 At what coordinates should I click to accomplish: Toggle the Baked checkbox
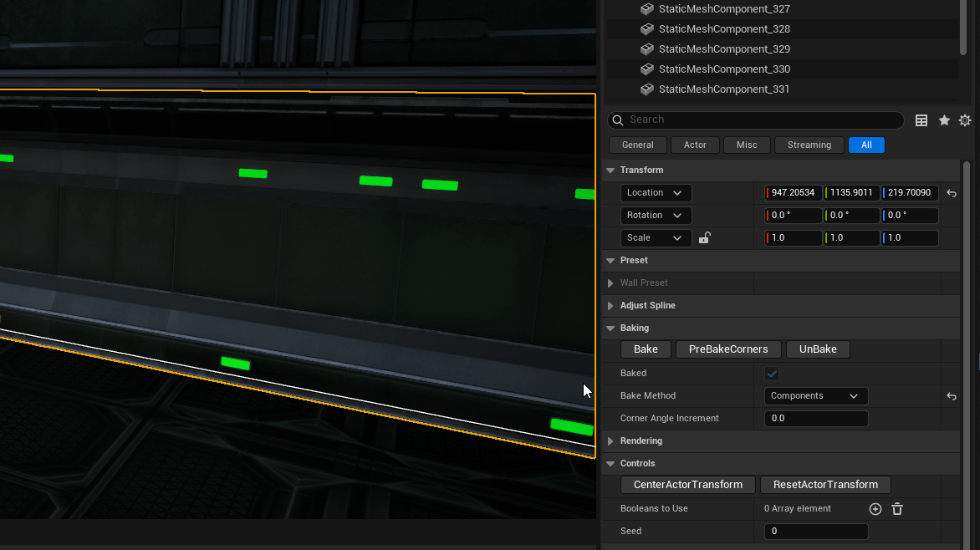tap(772, 374)
